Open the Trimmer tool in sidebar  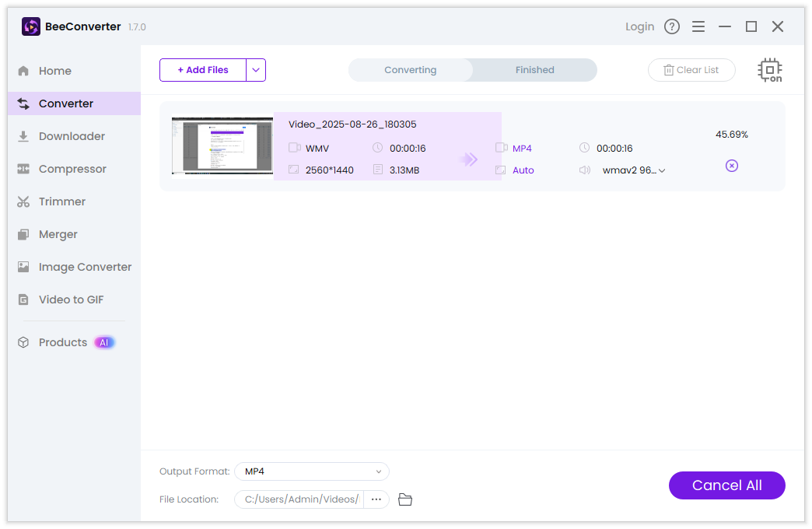tap(62, 201)
